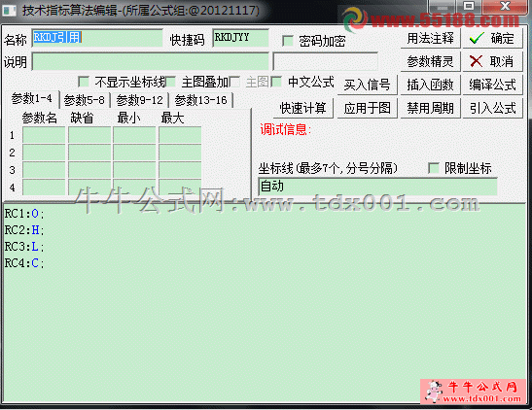Click formula line RC4:C;
The image size is (532, 410).
point(24,263)
